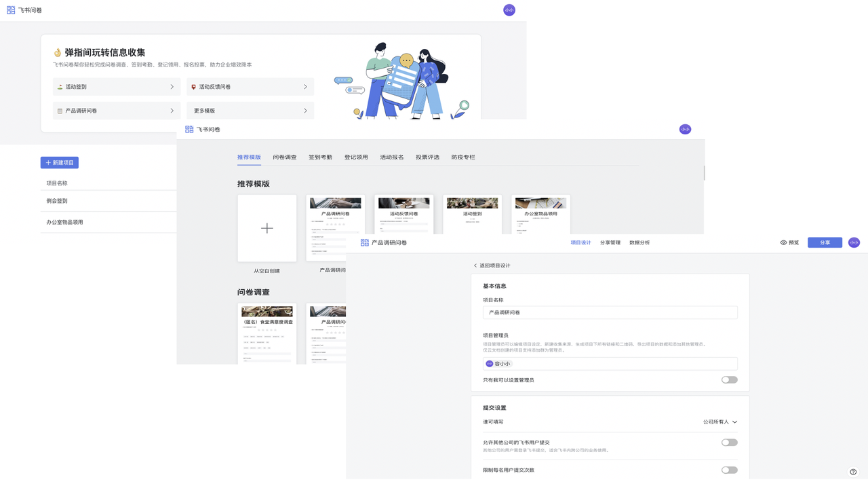Expand the 活动签到 template entry
This screenshot has height=484, width=868.
(117, 87)
